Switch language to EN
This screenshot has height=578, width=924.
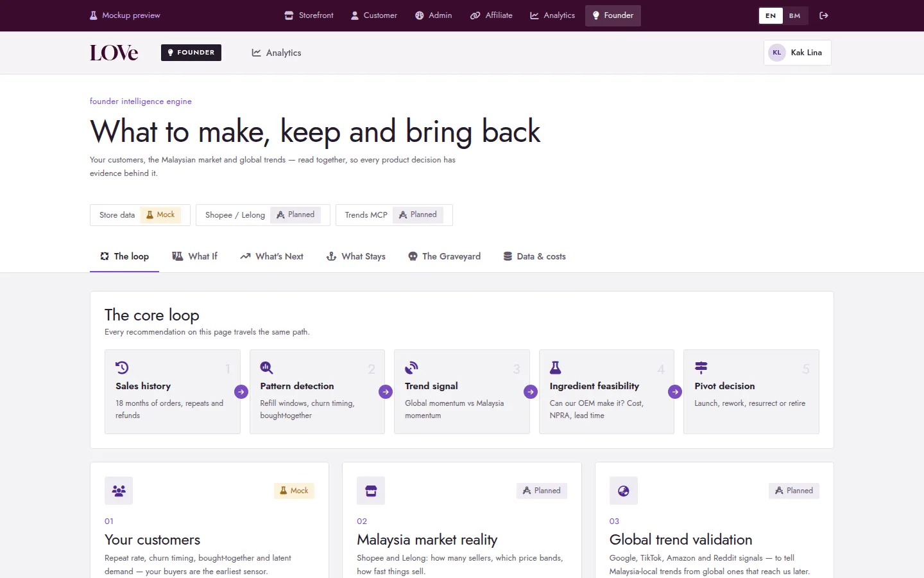click(771, 15)
